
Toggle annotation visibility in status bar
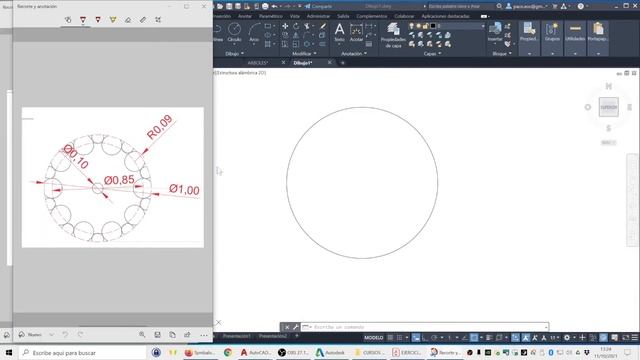525,338
